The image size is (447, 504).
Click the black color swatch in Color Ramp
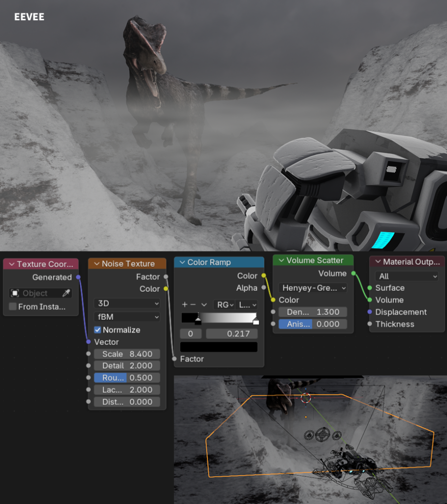219,346
